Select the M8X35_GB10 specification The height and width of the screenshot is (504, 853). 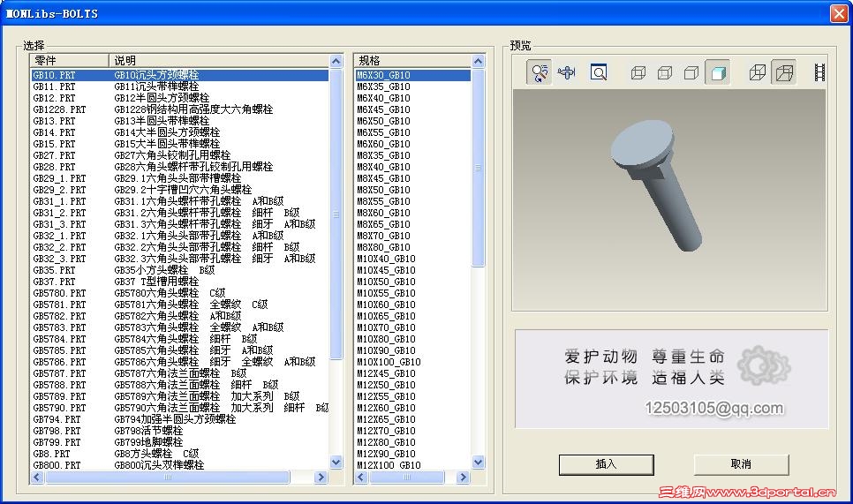[413, 155]
